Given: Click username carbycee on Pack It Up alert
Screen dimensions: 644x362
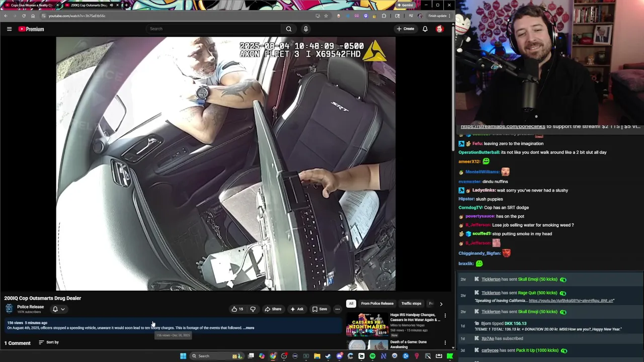Looking at the screenshot, I should click(490, 350).
